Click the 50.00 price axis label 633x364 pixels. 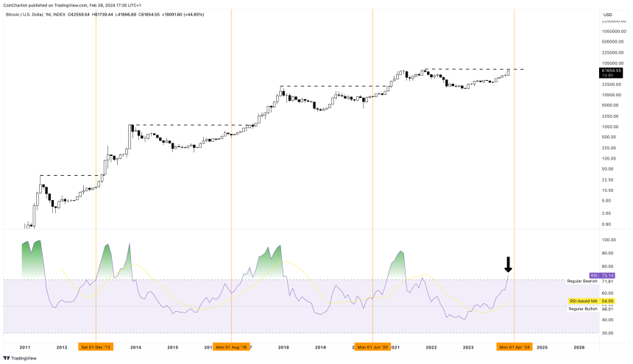608,169
